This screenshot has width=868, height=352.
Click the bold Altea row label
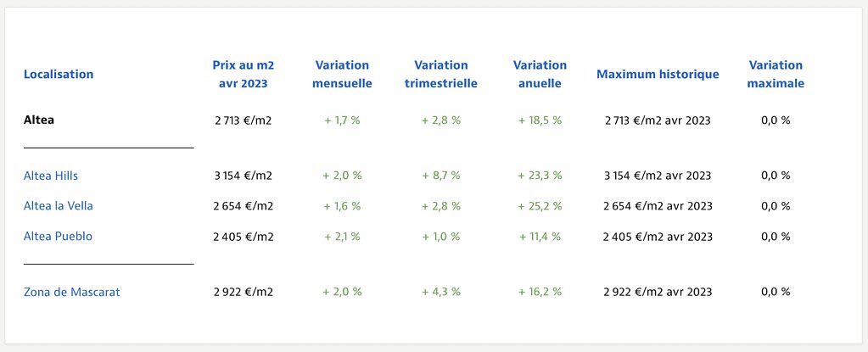coord(39,120)
